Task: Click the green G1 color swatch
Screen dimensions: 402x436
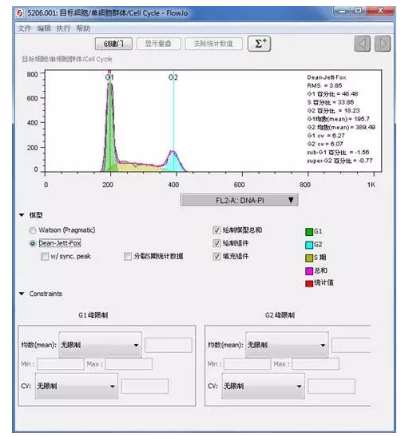Action: click(x=309, y=232)
